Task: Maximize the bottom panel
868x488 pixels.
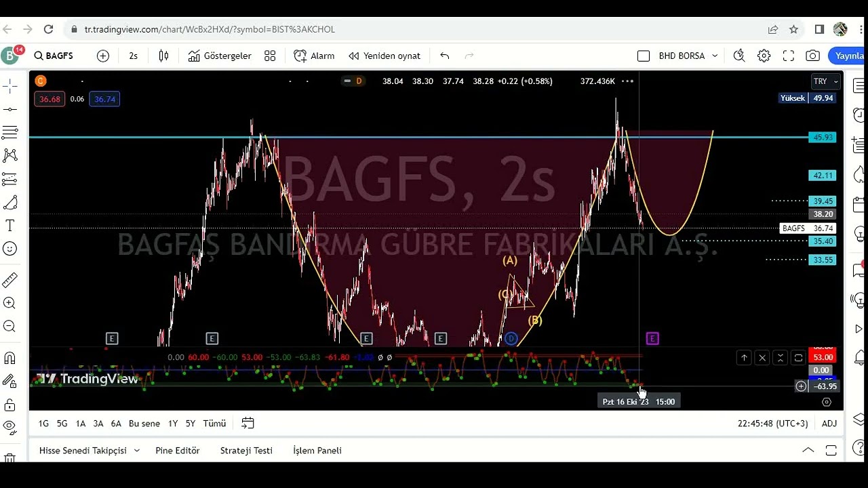Action: tap(831, 450)
